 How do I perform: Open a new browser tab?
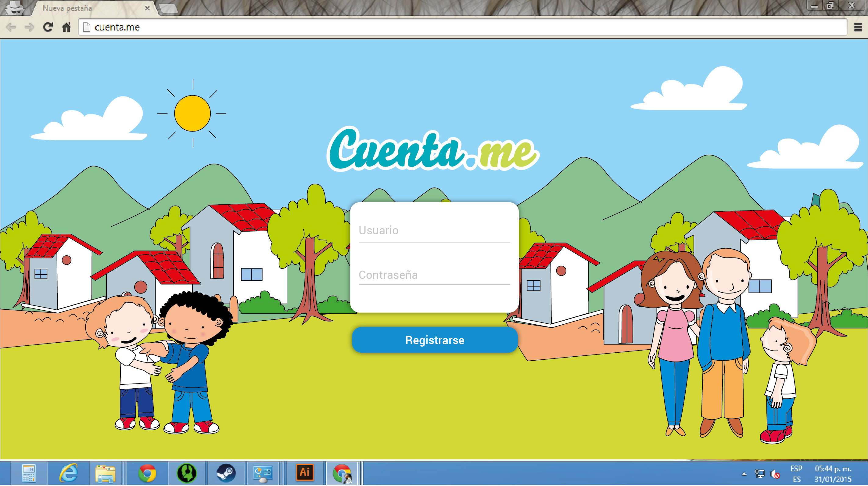click(168, 8)
